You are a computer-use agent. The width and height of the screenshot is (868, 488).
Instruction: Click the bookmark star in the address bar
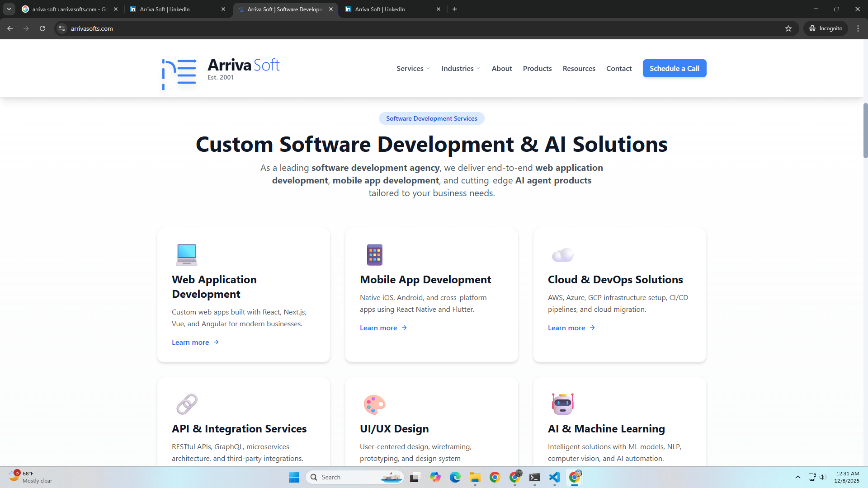(788, 28)
